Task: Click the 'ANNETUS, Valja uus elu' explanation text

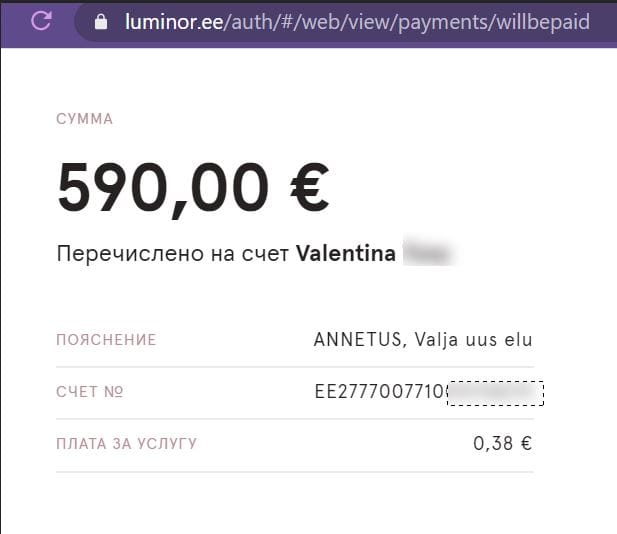Action: pos(423,339)
